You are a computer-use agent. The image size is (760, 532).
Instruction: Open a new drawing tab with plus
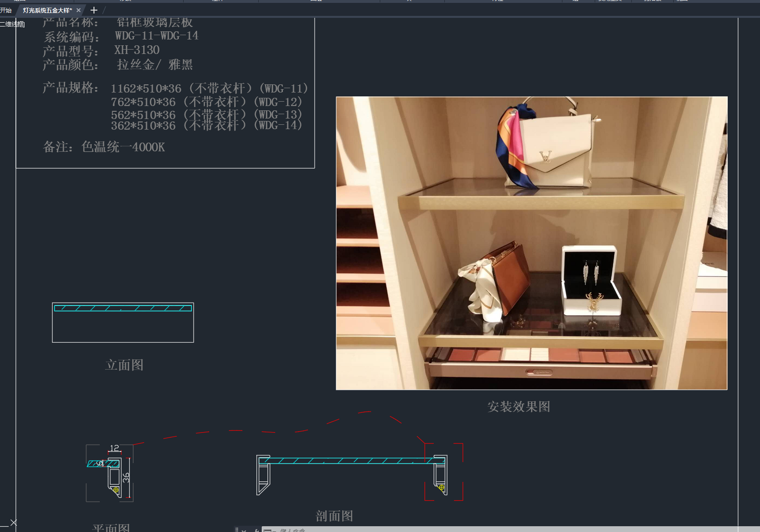[94, 10]
